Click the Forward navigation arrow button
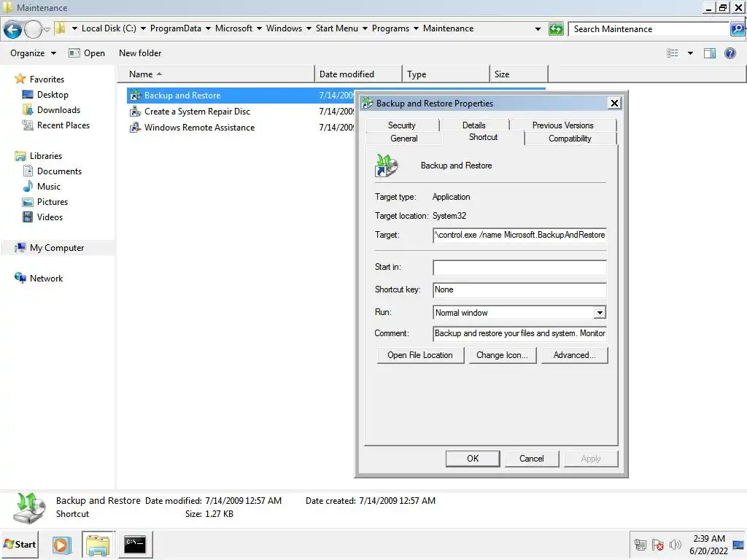 tap(33, 29)
